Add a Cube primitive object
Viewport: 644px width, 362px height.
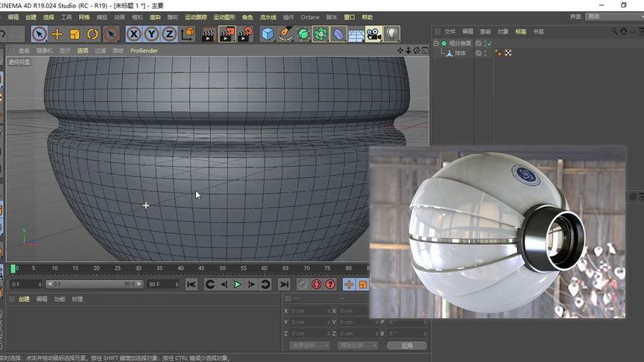tap(268, 34)
